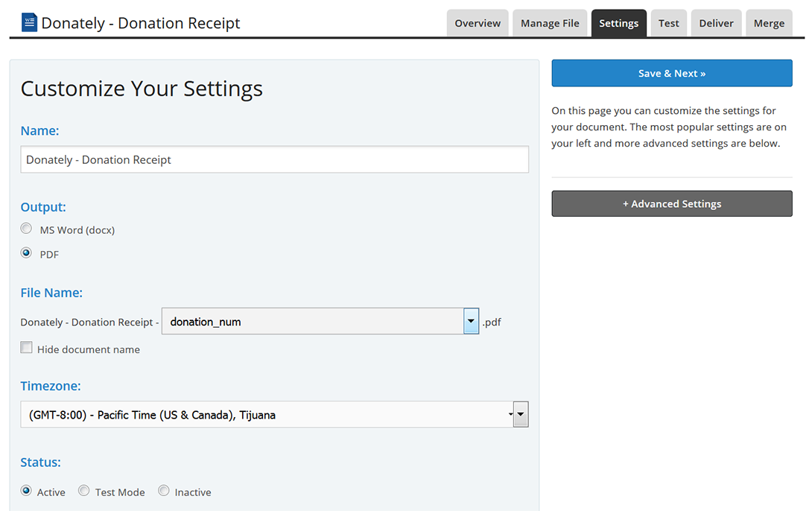Set status to Active
Viewport: 812px width, 511px height.
click(x=27, y=491)
